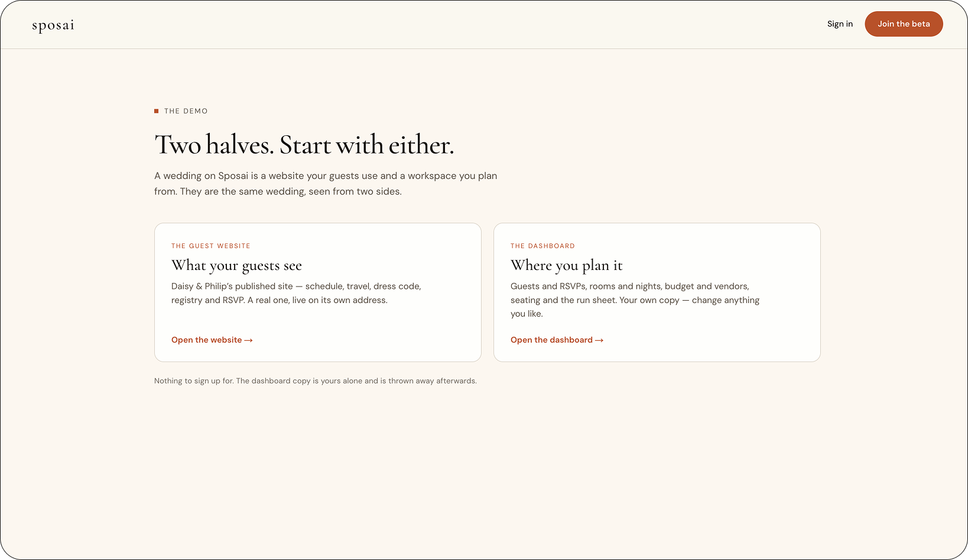The width and height of the screenshot is (968, 560).
Task: Click the What your guests see heading
Action: click(x=236, y=265)
